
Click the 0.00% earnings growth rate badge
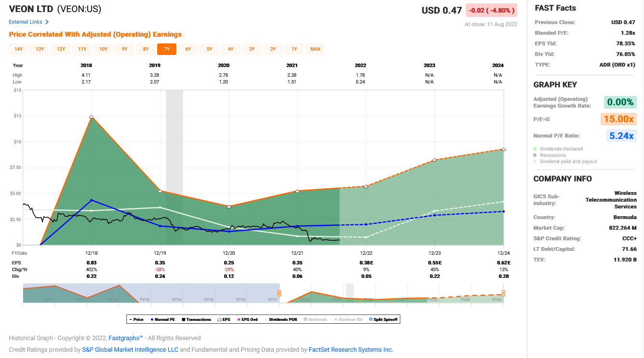pos(620,102)
